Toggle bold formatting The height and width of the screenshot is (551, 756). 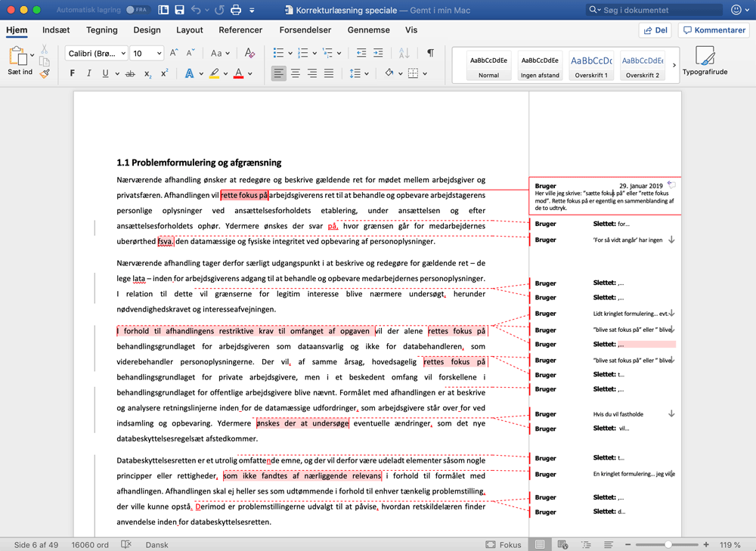73,73
